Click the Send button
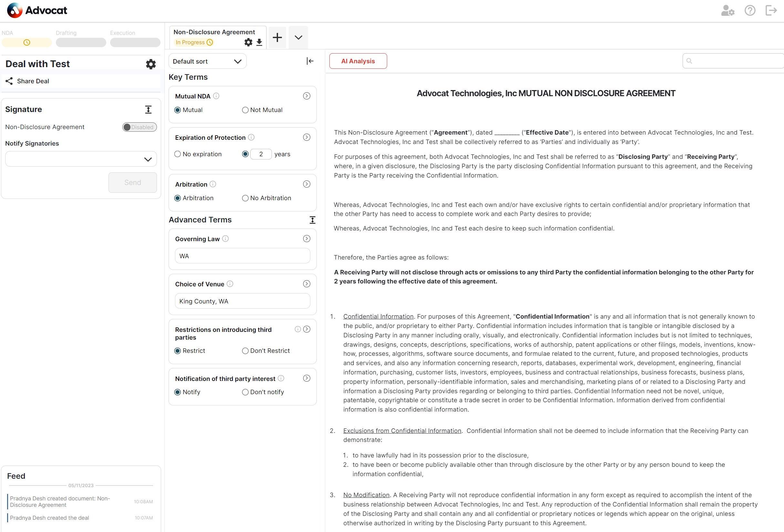This screenshot has width=784, height=532. pyautogui.click(x=133, y=182)
